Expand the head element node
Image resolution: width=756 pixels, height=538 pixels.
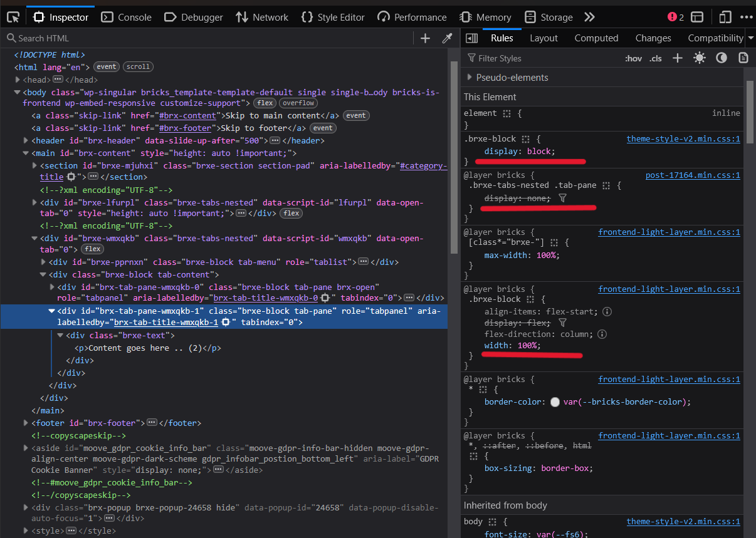(x=17, y=80)
